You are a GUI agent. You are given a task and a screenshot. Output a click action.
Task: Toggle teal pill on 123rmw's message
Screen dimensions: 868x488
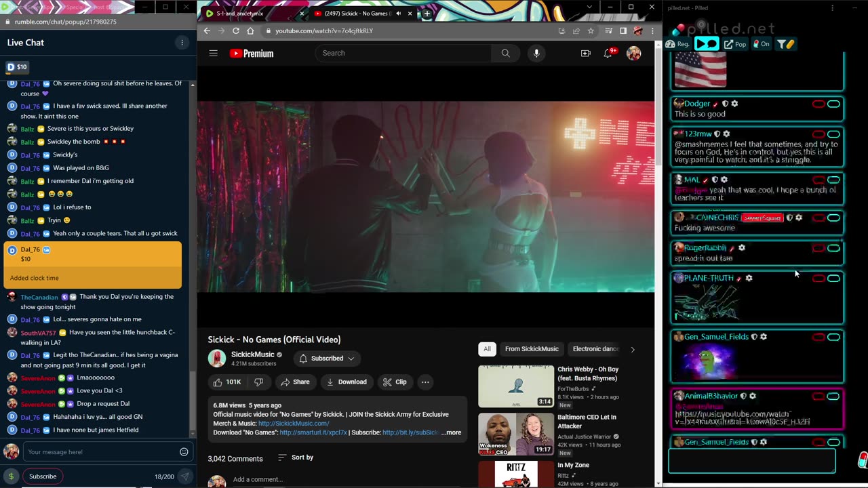[833, 134]
